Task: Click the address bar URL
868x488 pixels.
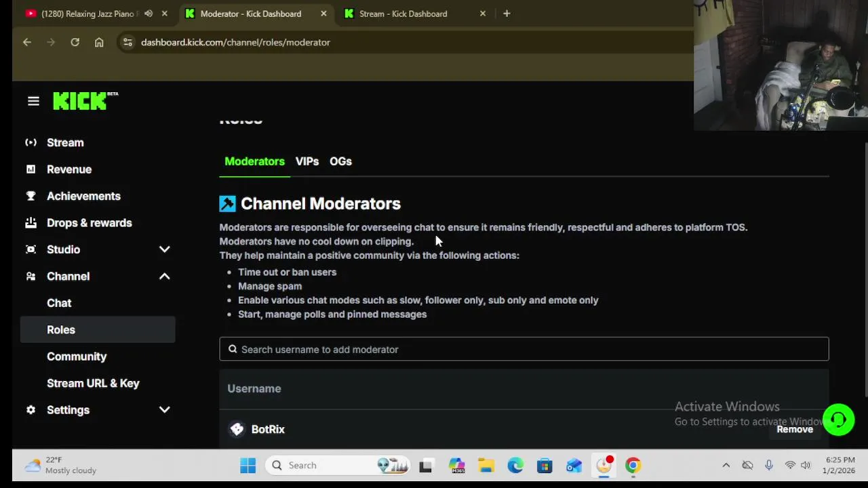Action: click(x=235, y=42)
